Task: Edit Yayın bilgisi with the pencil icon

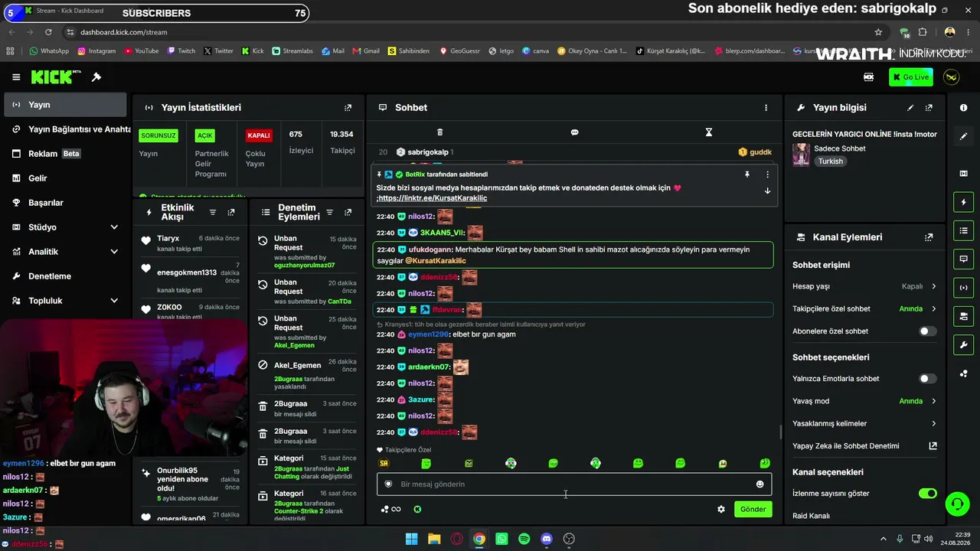Action: point(910,108)
